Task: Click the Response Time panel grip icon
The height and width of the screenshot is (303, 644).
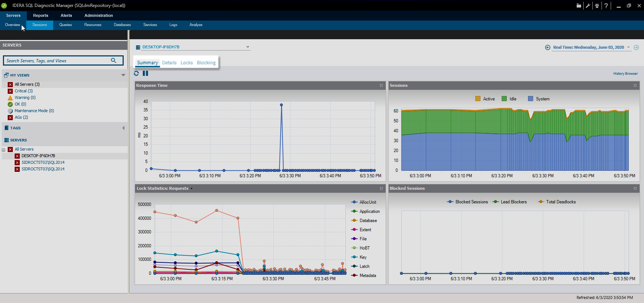Action: tap(381, 85)
